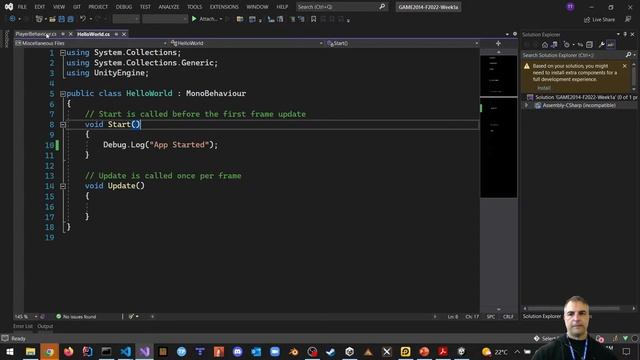
Task: Open the EXTENSIONS menu
Action: [x=224, y=7]
